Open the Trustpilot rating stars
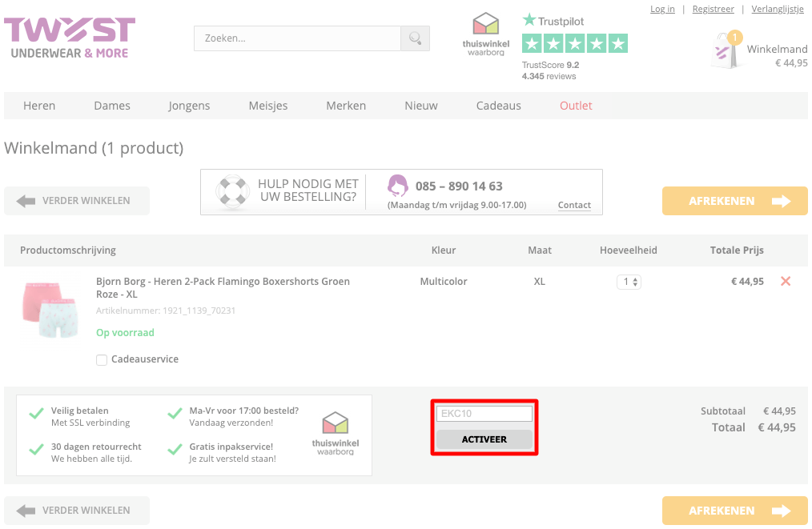The height and width of the screenshot is (529, 812). pyautogui.click(x=575, y=43)
